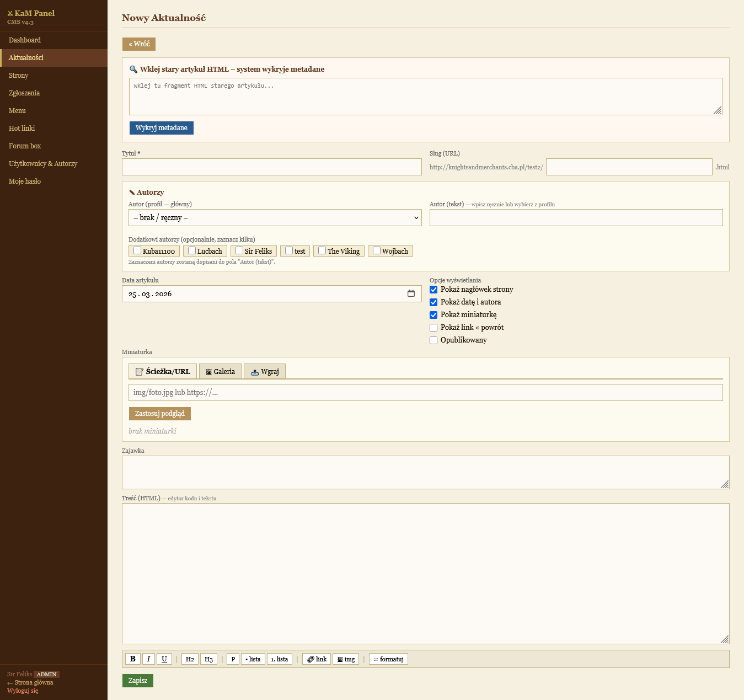Save the article with Zapisz
This screenshot has height=700, width=744.
138,681
